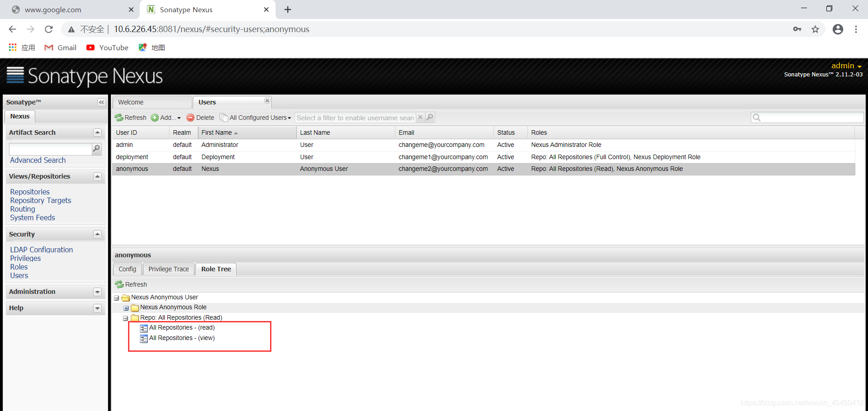Bookmark this page with star icon

click(815, 29)
